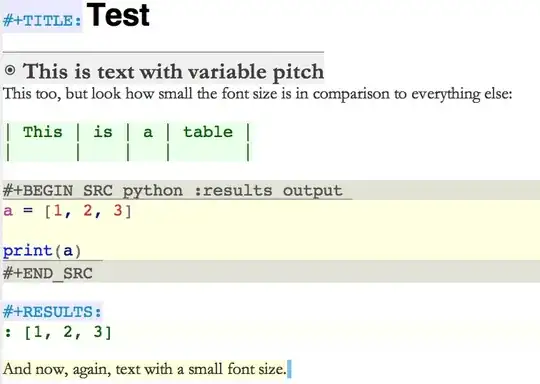
Task: Click the result output ': [1, 2, 3]'
Action: click(58, 332)
